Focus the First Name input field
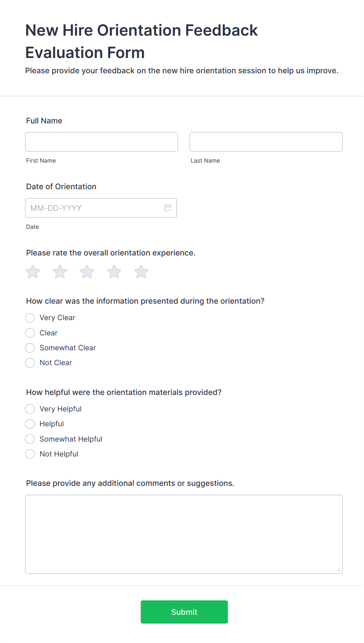The width and height of the screenshot is (364, 643). [x=101, y=142]
